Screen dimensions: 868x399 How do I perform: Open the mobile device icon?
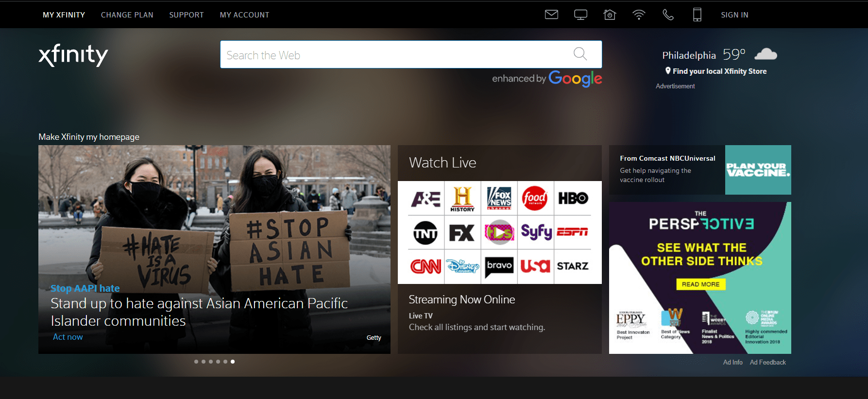697,15
